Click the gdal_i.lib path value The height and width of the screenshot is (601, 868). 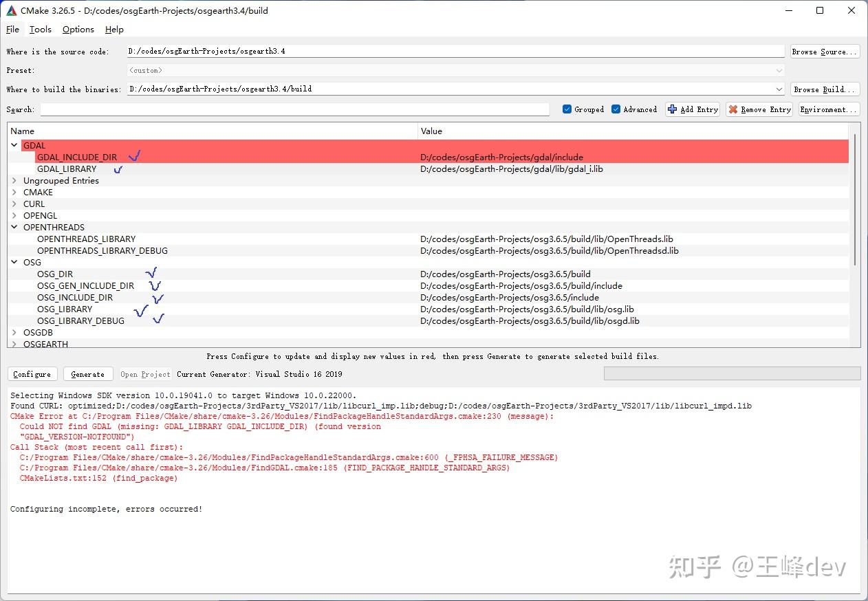coord(512,168)
